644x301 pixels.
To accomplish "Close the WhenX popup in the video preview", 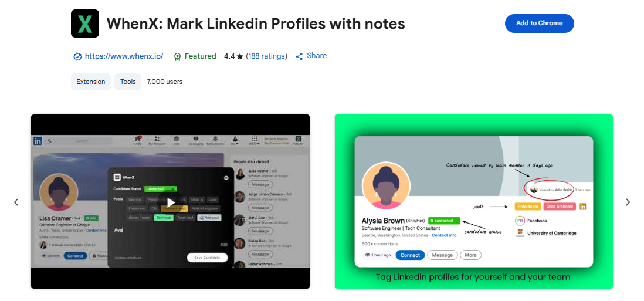I will (x=226, y=178).
